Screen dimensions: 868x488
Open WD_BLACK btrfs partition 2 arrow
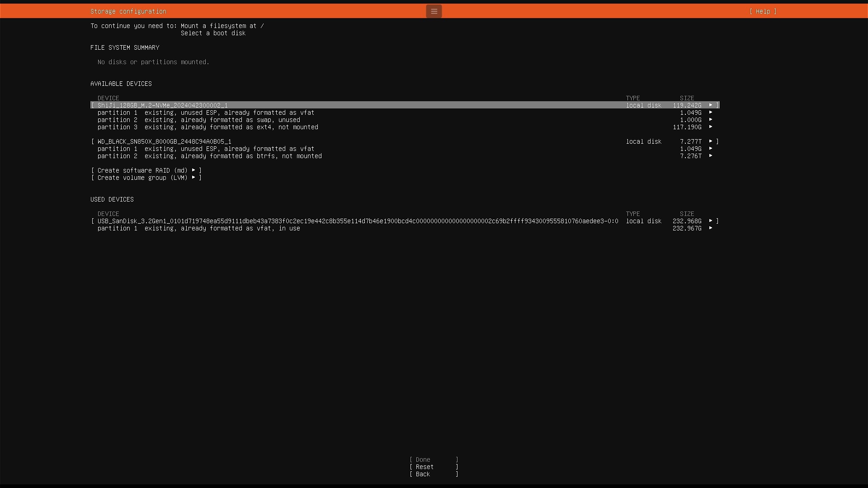coord(711,156)
